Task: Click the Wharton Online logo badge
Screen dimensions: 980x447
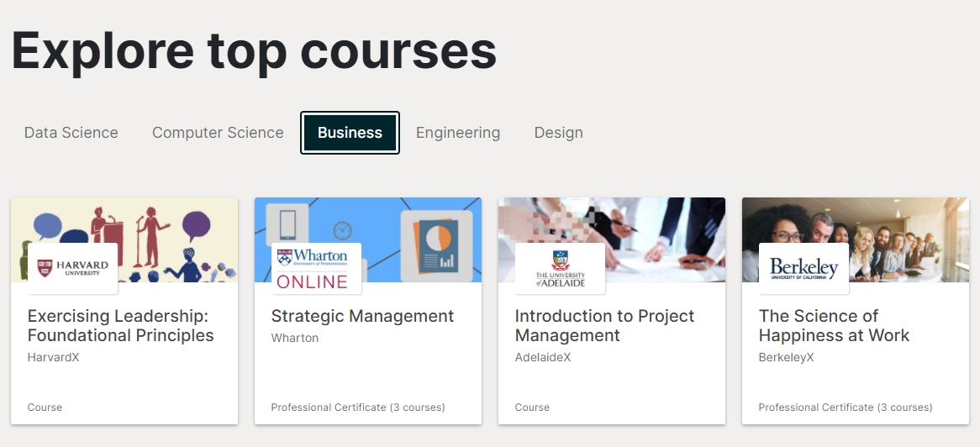Action: [x=316, y=268]
